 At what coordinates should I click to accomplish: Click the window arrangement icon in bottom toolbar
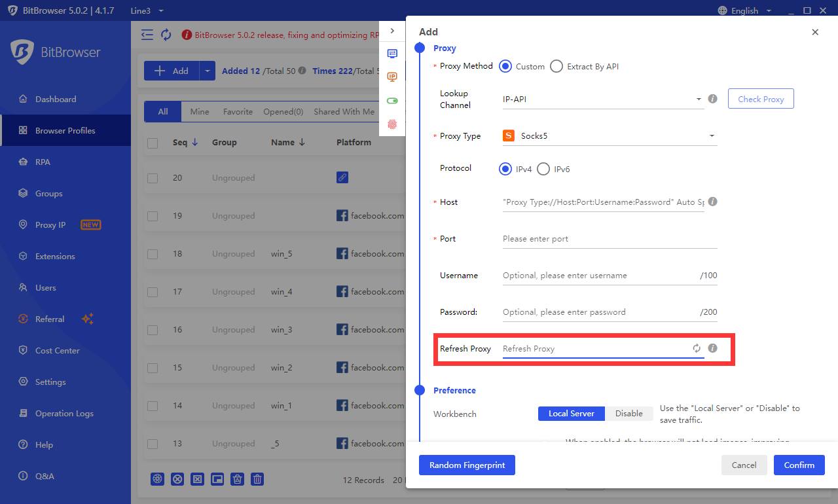[x=217, y=479]
